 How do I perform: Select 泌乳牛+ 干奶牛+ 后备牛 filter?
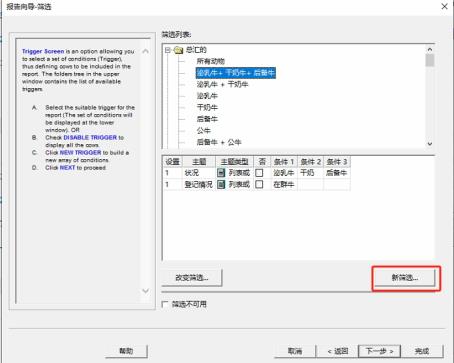[236, 73]
